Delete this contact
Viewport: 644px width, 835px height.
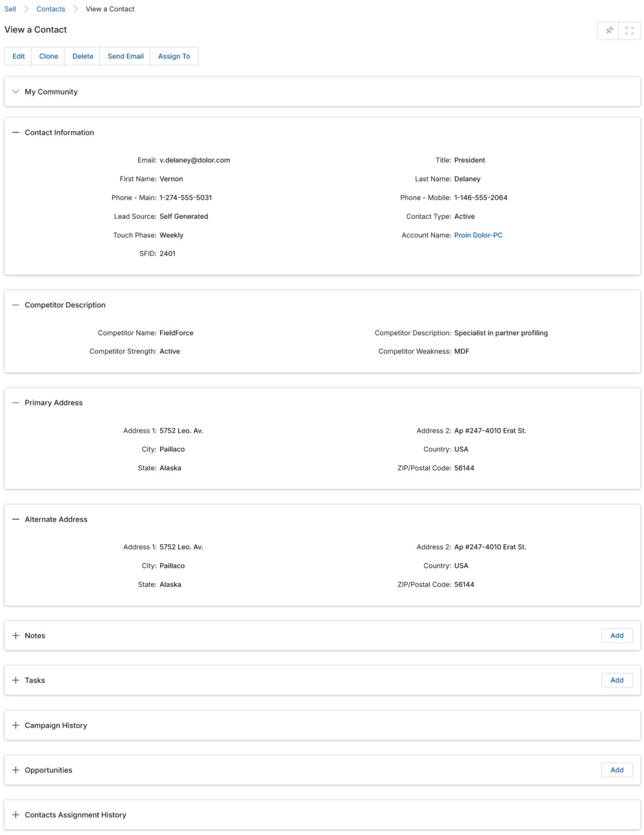[x=83, y=56]
